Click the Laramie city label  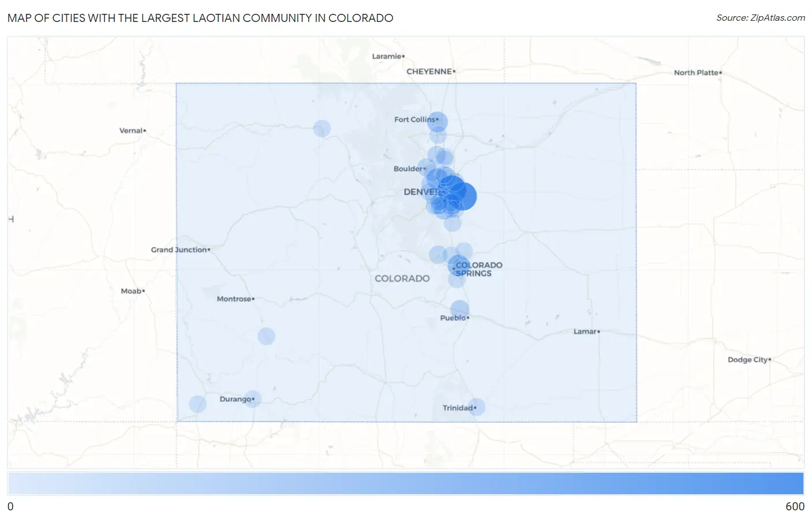(386, 56)
